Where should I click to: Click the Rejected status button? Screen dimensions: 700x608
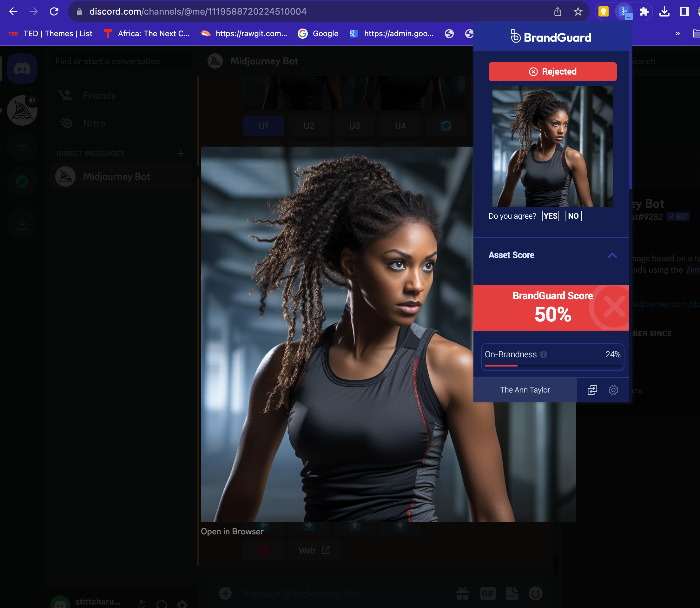552,72
